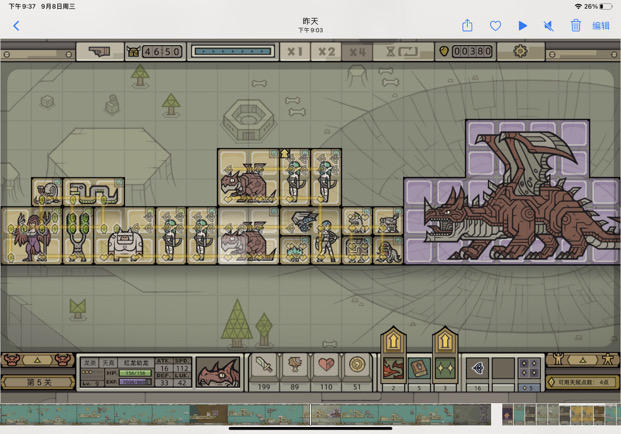Image resolution: width=621 pixels, height=434 pixels.
Task: Select the sword attack stat icon
Action: [264, 365]
